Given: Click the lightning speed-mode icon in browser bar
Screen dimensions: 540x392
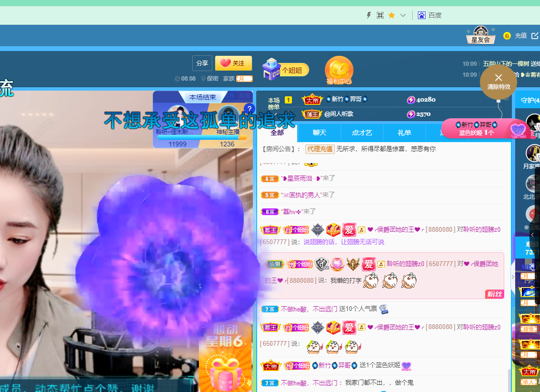Looking at the screenshot, I should (368, 15).
